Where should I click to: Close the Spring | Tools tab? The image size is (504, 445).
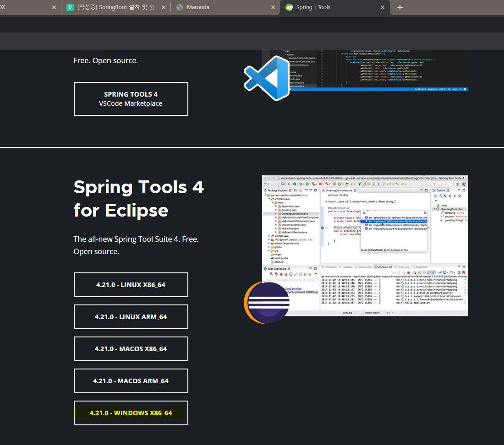383,7
